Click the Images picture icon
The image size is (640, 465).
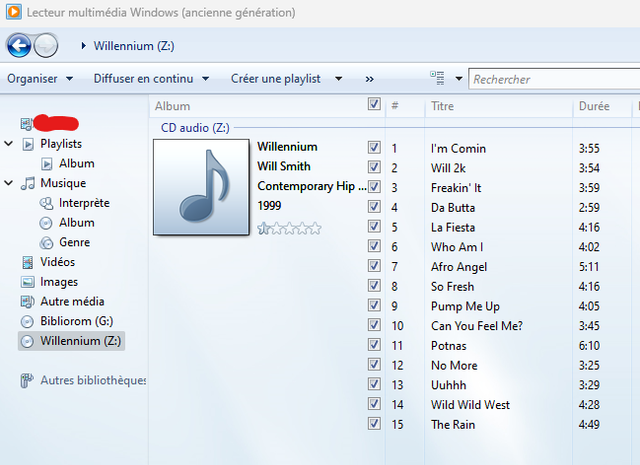pos(28,282)
